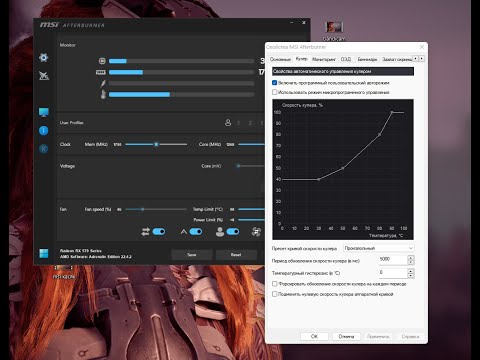Click the fan speed update period field
Image resolution: width=480 pixels, height=360 pixels.
pos(393,260)
